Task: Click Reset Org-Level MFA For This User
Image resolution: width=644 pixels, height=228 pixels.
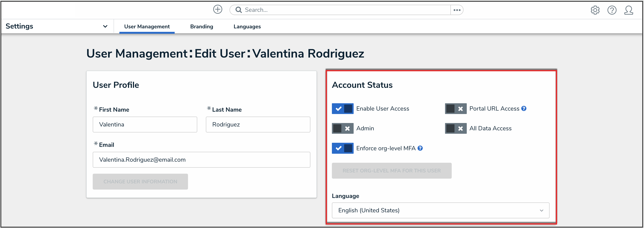Action: pos(391,171)
